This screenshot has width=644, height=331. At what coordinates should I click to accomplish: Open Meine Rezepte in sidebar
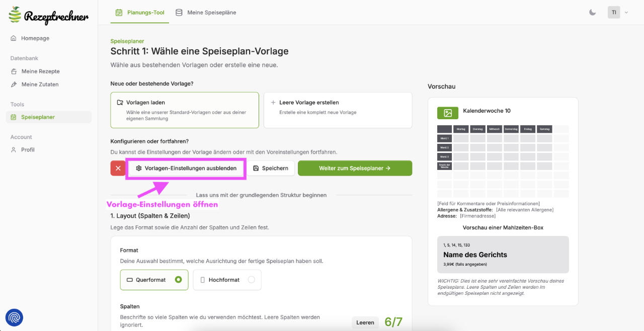(40, 71)
